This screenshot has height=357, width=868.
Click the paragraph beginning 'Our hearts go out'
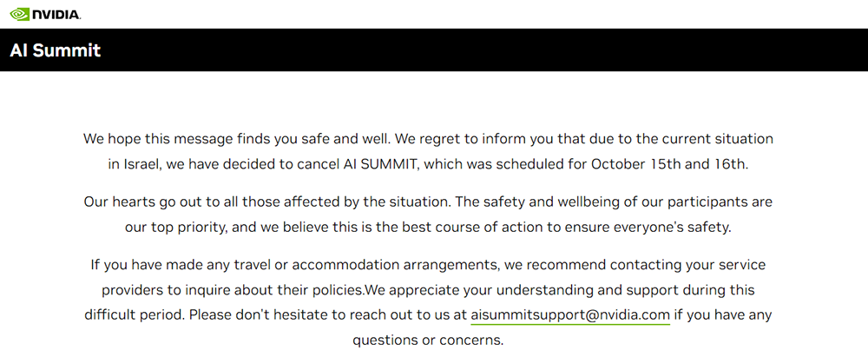click(x=428, y=215)
